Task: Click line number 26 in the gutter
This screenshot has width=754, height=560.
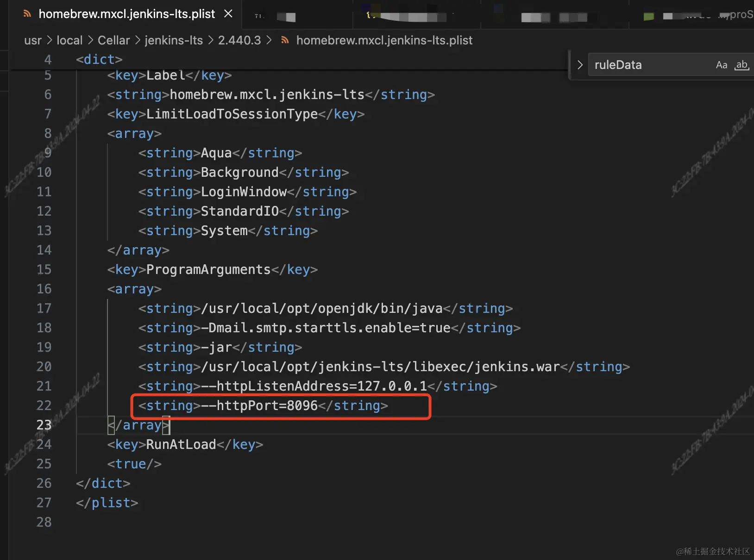Action: (44, 483)
